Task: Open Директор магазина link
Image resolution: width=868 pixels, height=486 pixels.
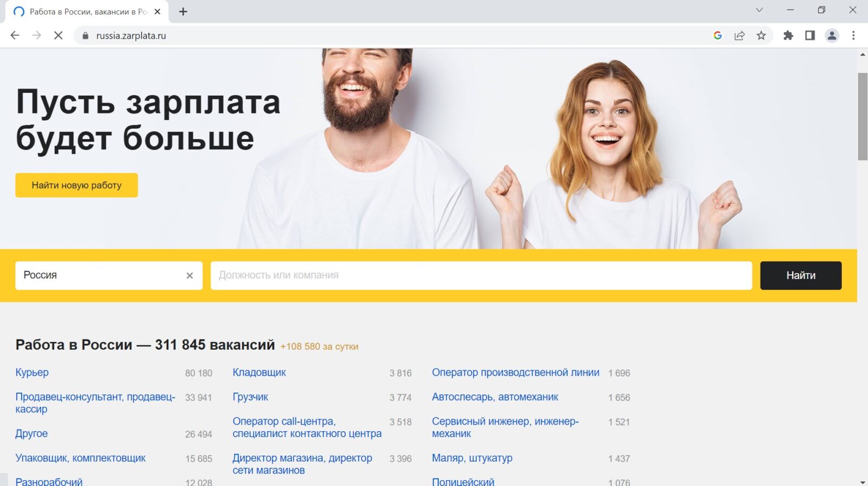Action: [302, 464]
